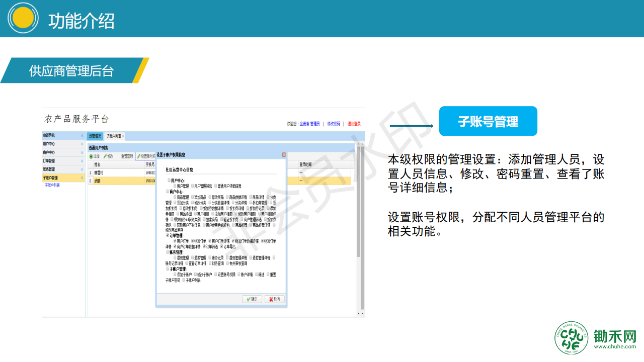Viewport: 644px width, 362px height.
Task: Select the 武鹏 table row
Action: coord(219,181)
